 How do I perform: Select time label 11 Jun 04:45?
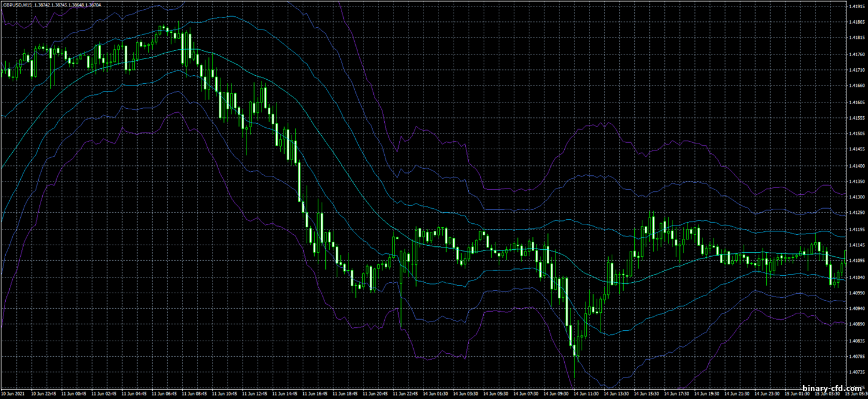click(x=133, y=393)
